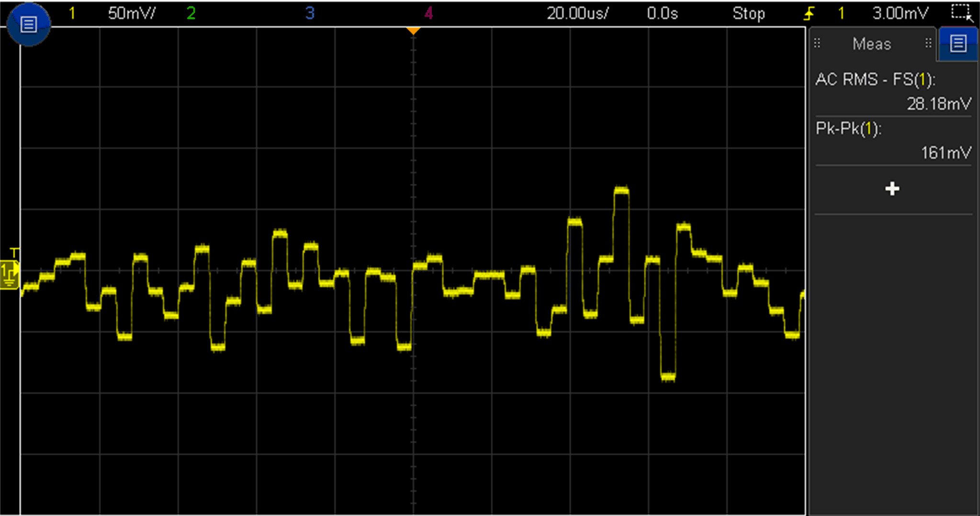
Task: Open the blue main menu button
Action: coord(28,24)
